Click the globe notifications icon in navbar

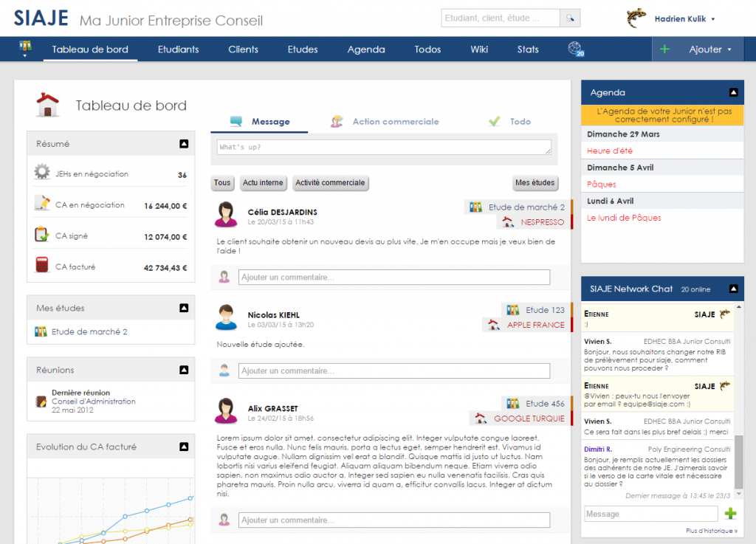click(575, 49)
